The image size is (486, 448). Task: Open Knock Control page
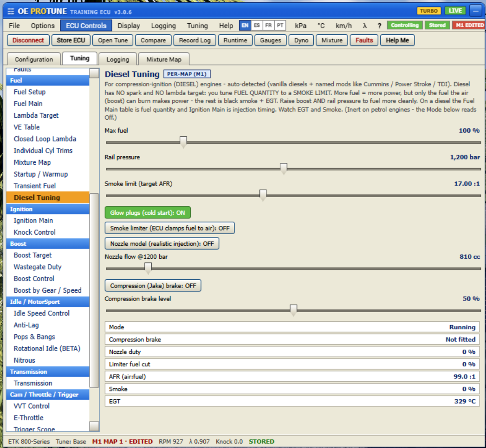(x=48, y=232)
